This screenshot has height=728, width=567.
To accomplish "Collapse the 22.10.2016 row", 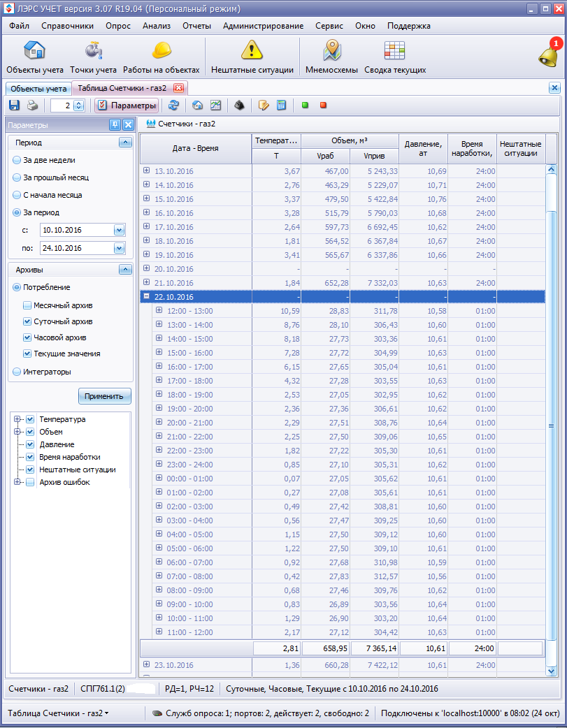I will coord(146,296).
